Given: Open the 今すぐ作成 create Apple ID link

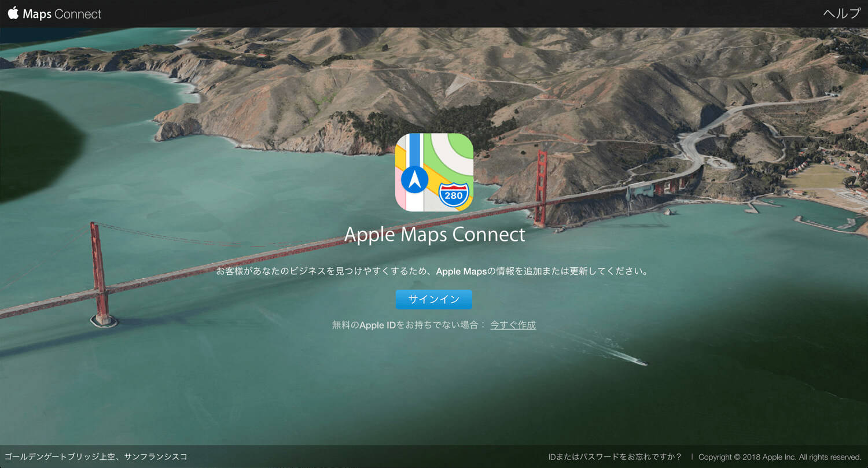Looking at the screenshot, I should coord(513,325).
